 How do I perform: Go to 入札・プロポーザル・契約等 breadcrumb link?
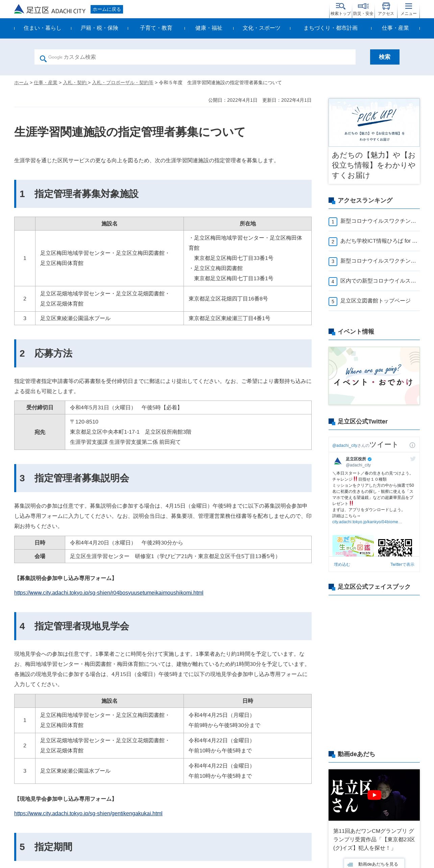tap(123, 82)
